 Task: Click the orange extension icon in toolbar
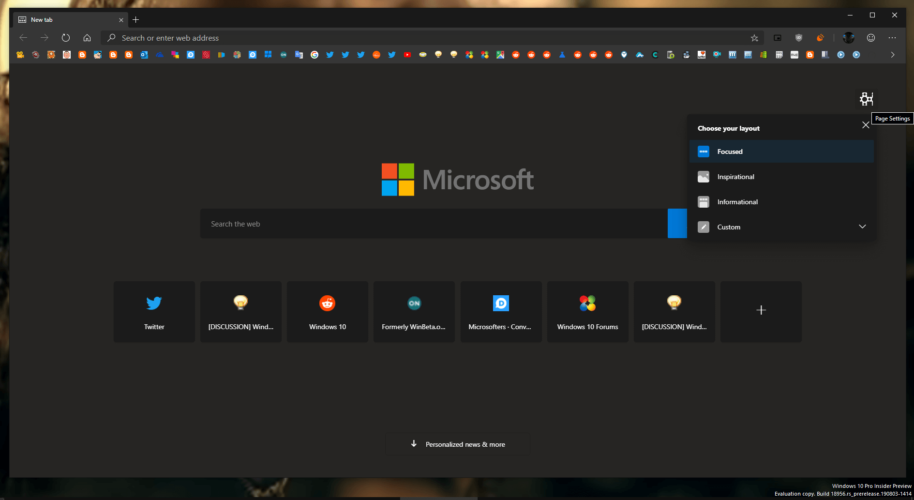pos(820,38)
